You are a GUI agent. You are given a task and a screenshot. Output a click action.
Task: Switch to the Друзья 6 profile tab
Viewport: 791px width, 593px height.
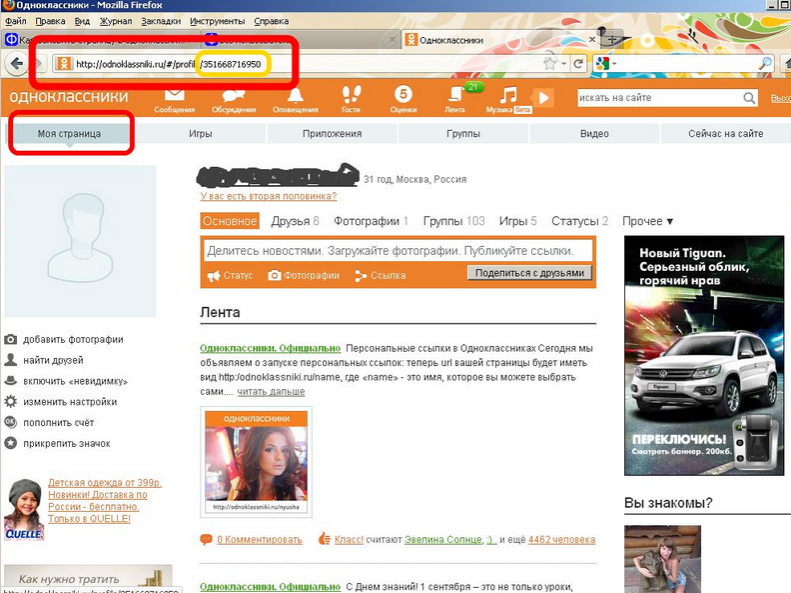point(295,221)
